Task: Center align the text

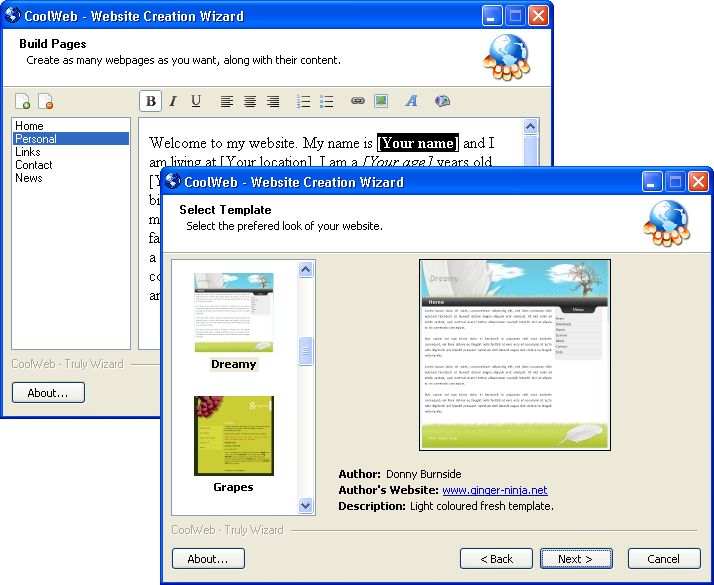Action: point(250,101)
